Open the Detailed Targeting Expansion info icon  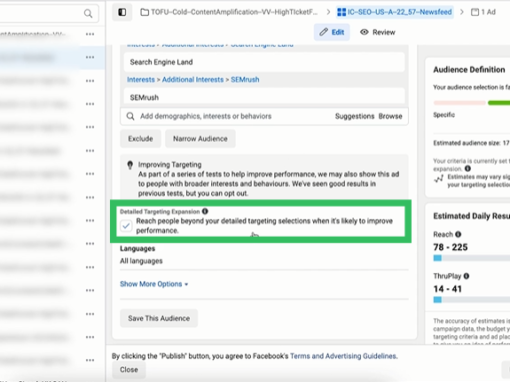(205, 211)
